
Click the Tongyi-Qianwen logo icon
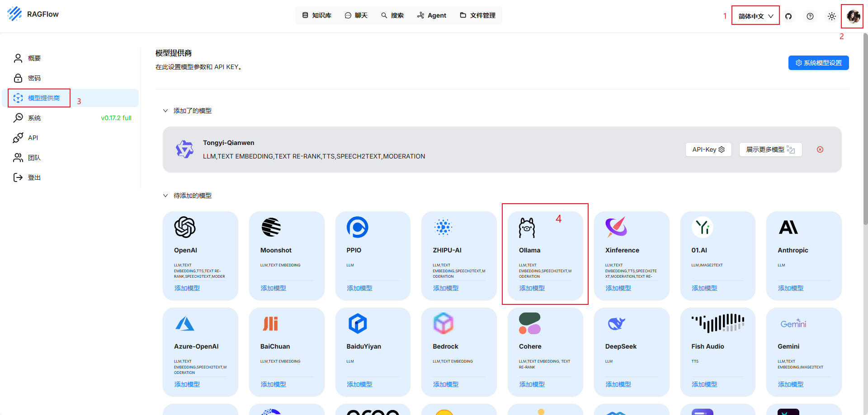tap(184, 149)
